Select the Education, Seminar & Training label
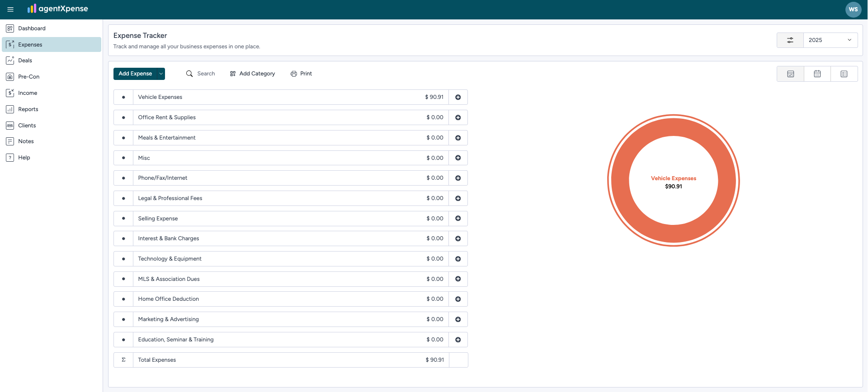This screenshot has width=868, height=392. tap(176, 340)
